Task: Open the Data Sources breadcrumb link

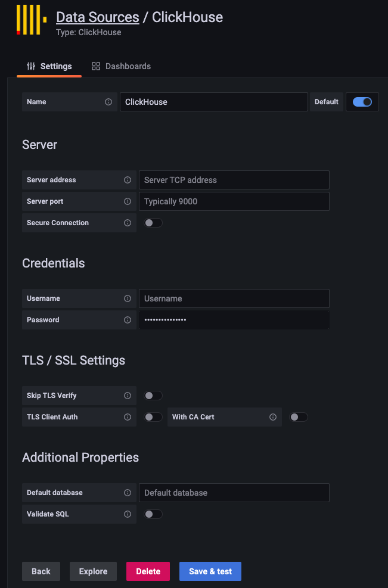Action: pos(98,17)
